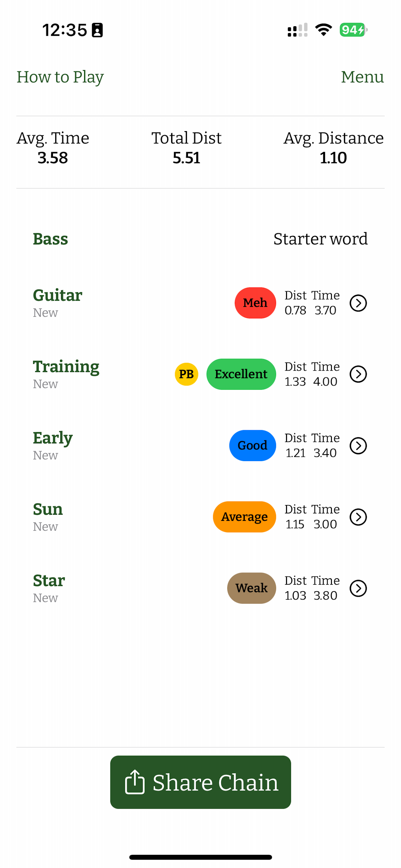Tap the yellow PB badge
The image size is (401, 868).
click(186, 374)
